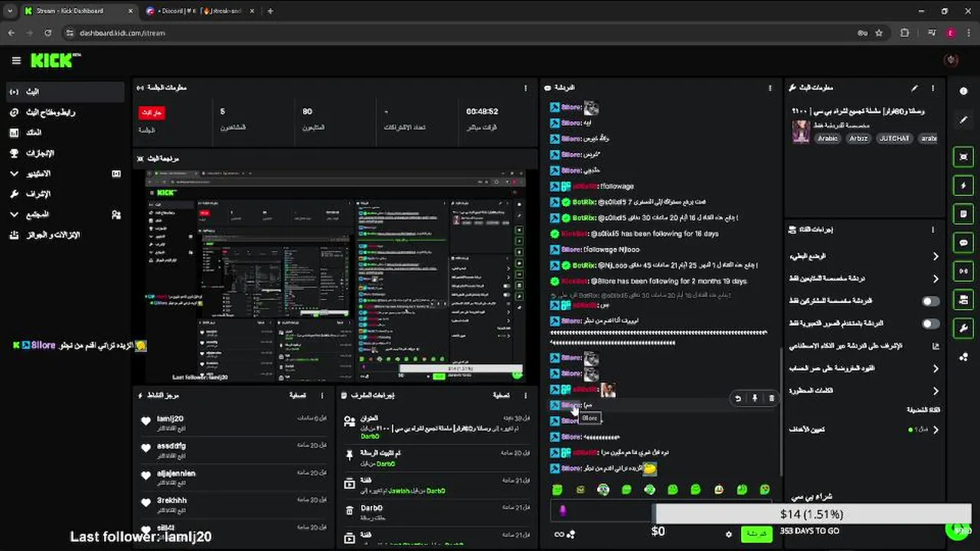The height and width of the screenshot is (551, 980).
Task: Expand the banned words row chevron
Action: coord(936,390)
